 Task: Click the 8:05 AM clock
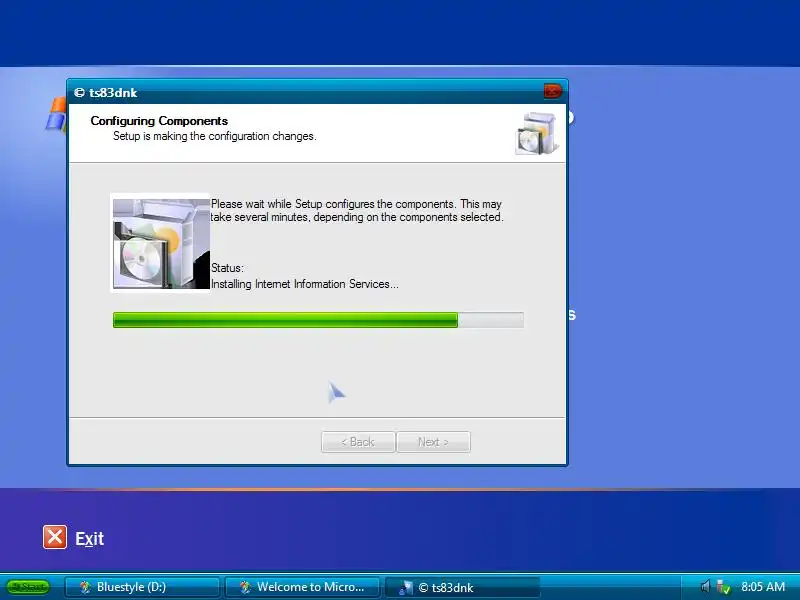[763, 587]
